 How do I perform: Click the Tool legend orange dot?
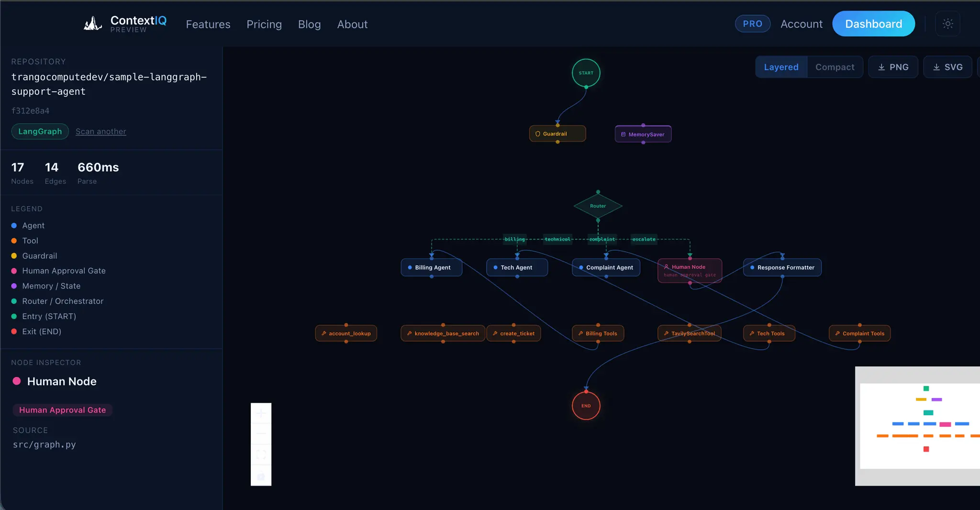tap(14, 241)
